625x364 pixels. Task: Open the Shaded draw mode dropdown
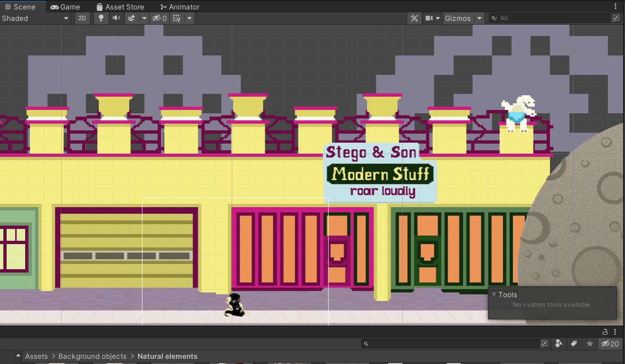click(36, 18)
